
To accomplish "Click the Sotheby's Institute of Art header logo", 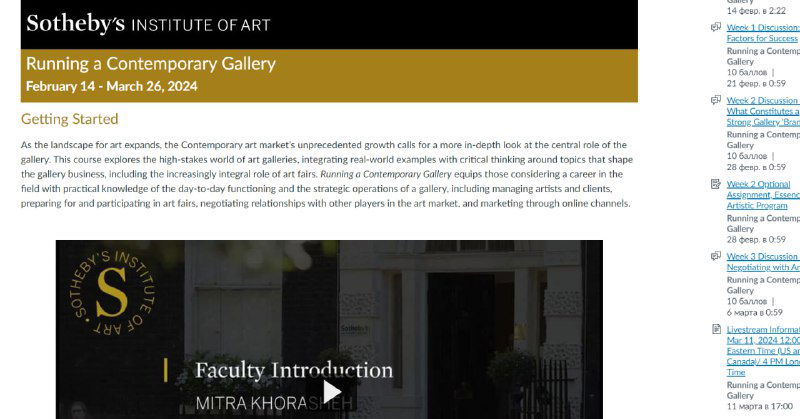I will [148, 23].
